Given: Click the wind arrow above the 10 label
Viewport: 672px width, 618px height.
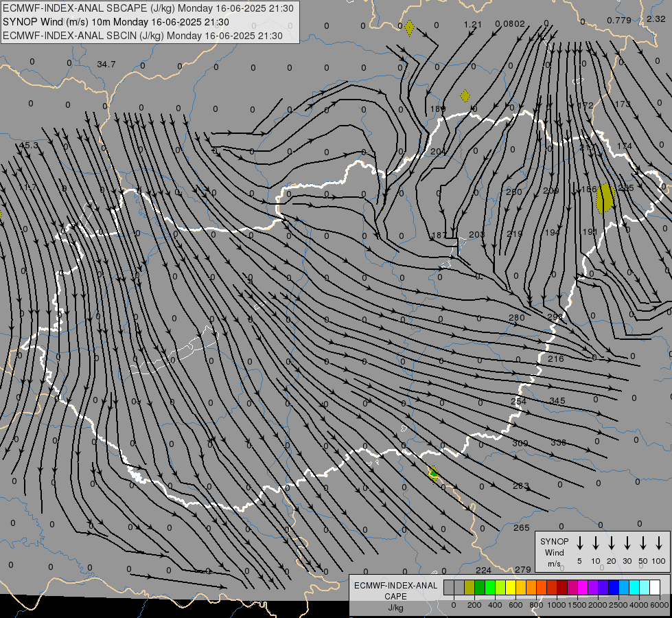Looking at the screenshot, I should click(x=596, y=543).
